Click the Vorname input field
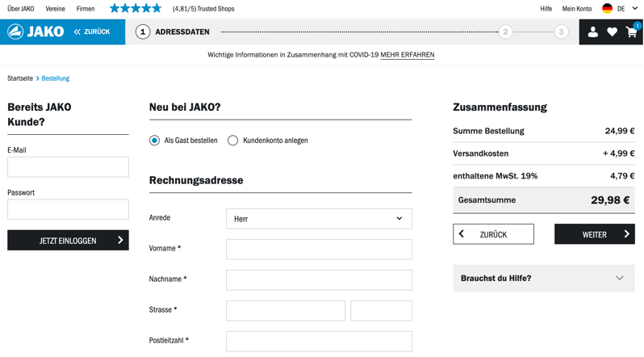The image size is (644, 357). (x=319, y=250)
